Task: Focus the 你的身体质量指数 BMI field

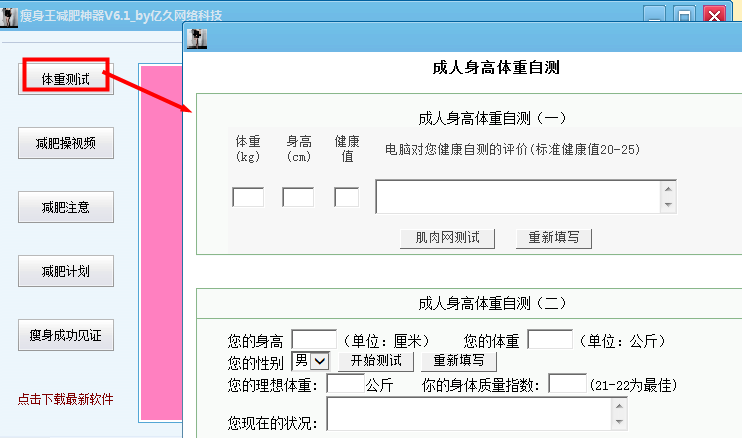Action: pyautogui.click(x=567, y=384)
